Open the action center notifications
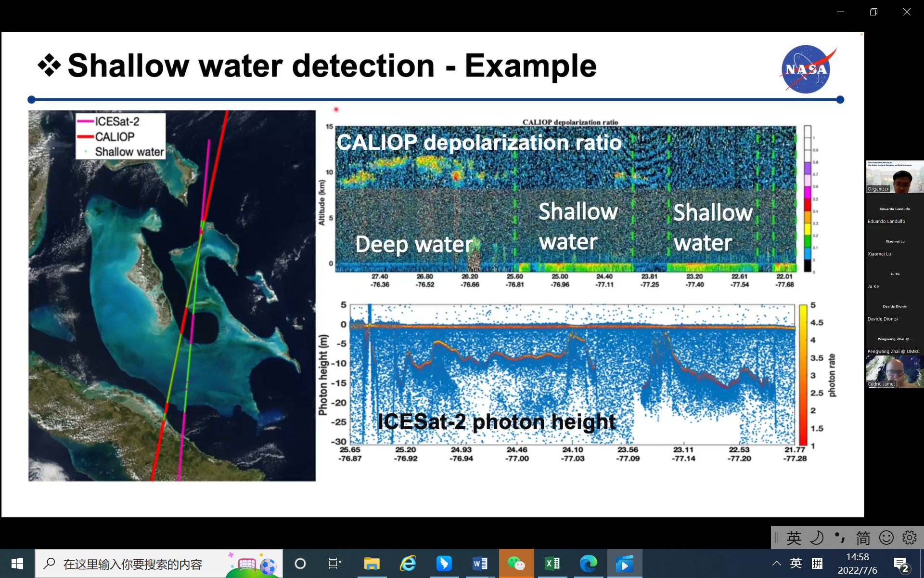The image size is (924, 578). 900,564
